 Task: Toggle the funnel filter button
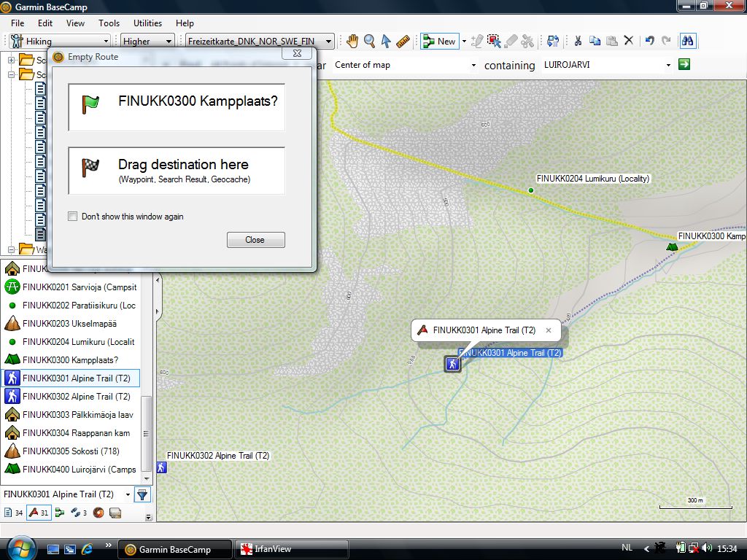pyautogui.click(x=142, y=494)
